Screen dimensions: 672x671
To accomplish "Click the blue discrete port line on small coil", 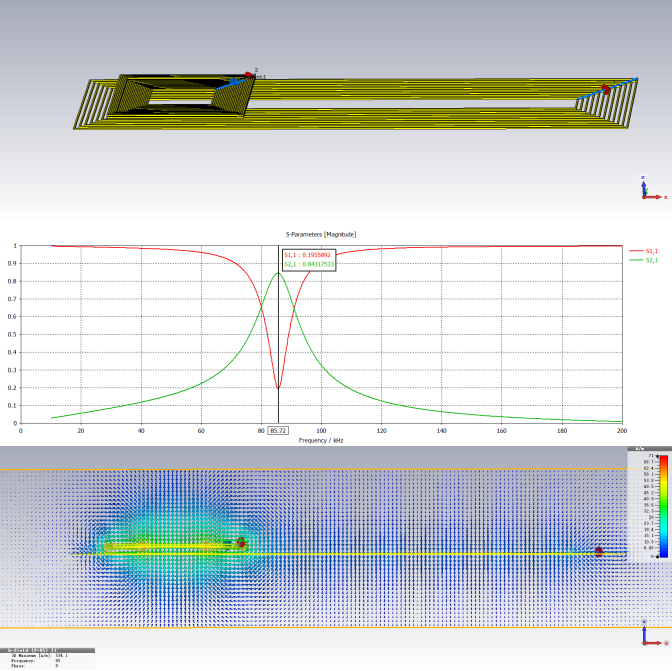I will point(230,83).
